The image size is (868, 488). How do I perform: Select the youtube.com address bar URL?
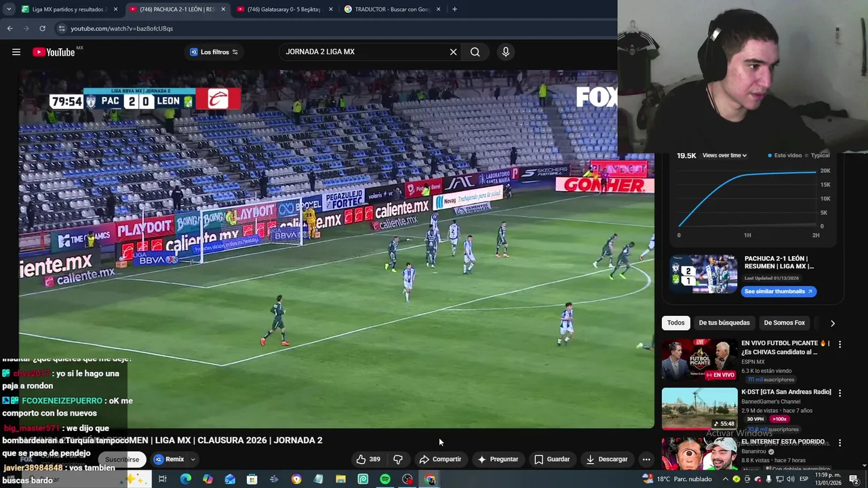(122, 28)
